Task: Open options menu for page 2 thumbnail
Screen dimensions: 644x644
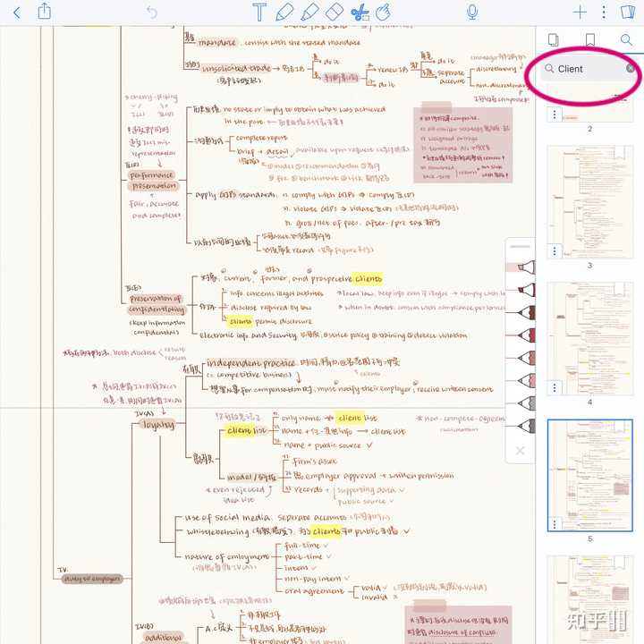Action: pyautogui.click(x=555, y=114)
